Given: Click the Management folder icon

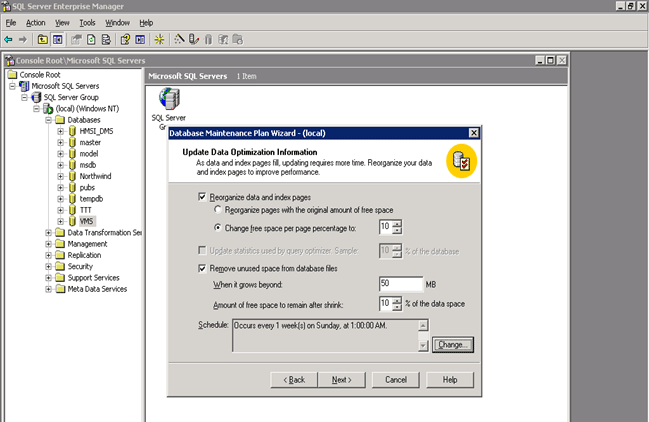Looking at the screenshot, I should pyautogui.click(x=60, y=244).
